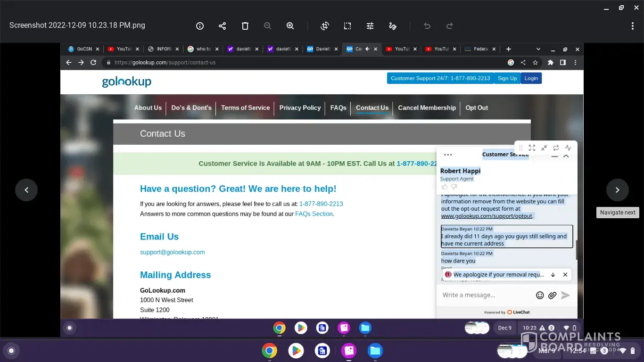
Task: Open the Crop & rotate tool
Action: [x=325, y=26]
